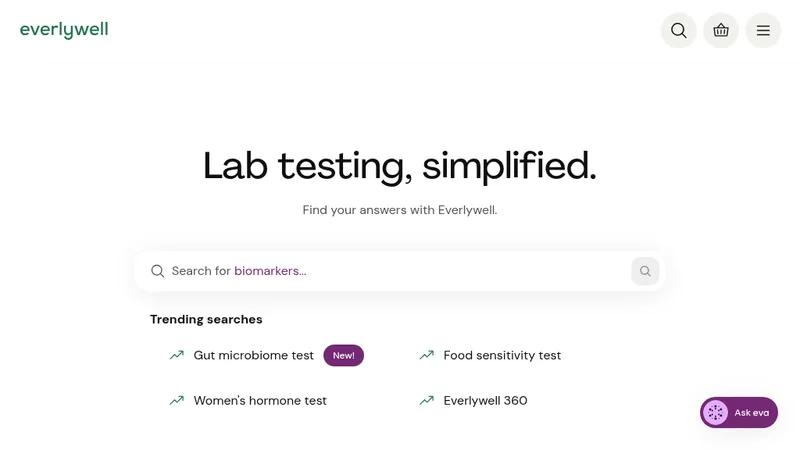
Task: Click trending arrow beside Food sensitivity test
Action: pos(427,355)
